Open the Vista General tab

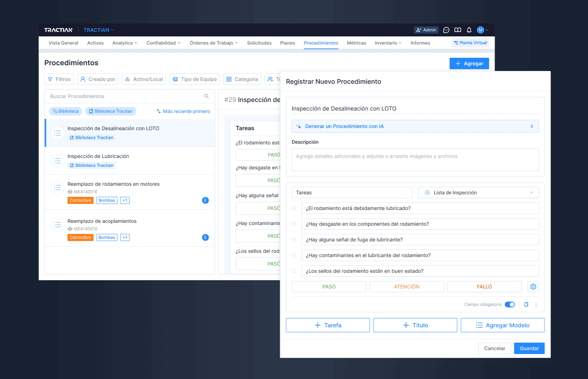pos(63,43)
